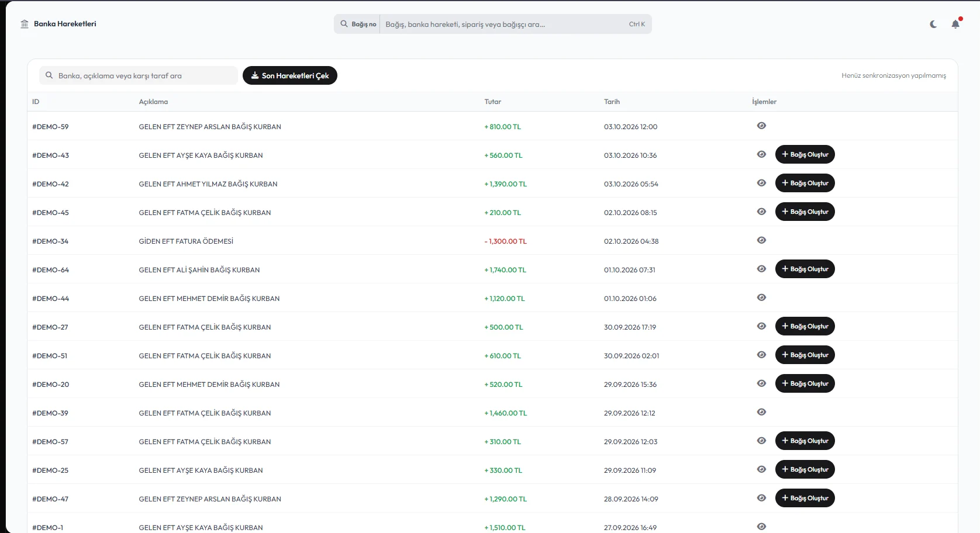Image resolution: width=980 pixels, height=533 pixels.
Task: Click Bağış Oluştur for #DEMO-57
Action: point(805,441)
